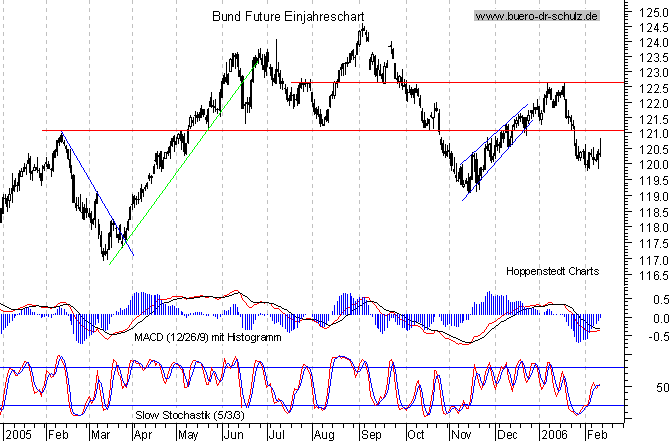Screen dimensions: 672x441
Task: Click the lower red horizontal line near 121.0
Action: 300,130
